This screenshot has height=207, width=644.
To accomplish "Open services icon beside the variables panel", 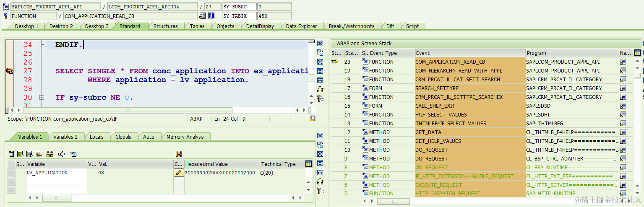I will point(320,191).
